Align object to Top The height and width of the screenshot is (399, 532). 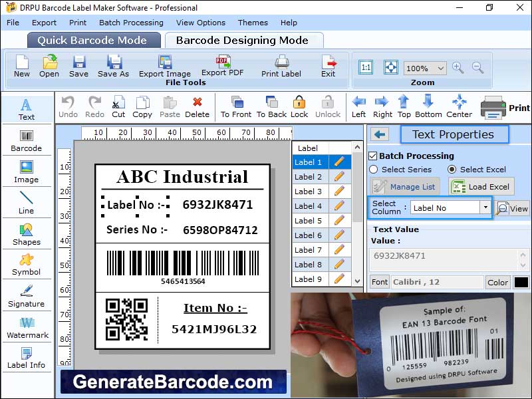404,107
